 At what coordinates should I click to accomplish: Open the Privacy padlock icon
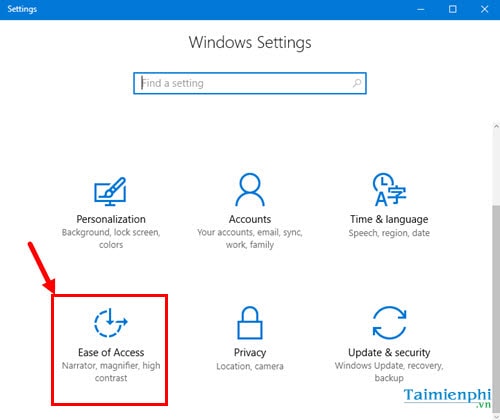tap(250, 323)
